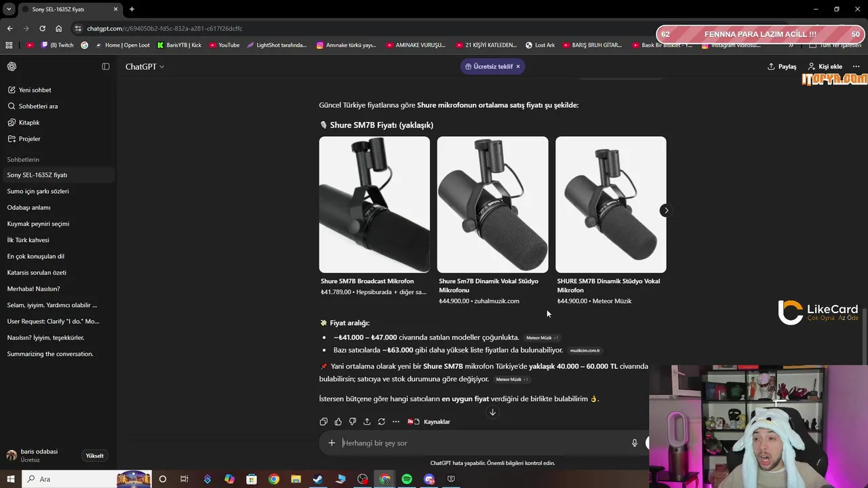
Task: Click the Chrome address bar URL
Action: coord(165,28)
